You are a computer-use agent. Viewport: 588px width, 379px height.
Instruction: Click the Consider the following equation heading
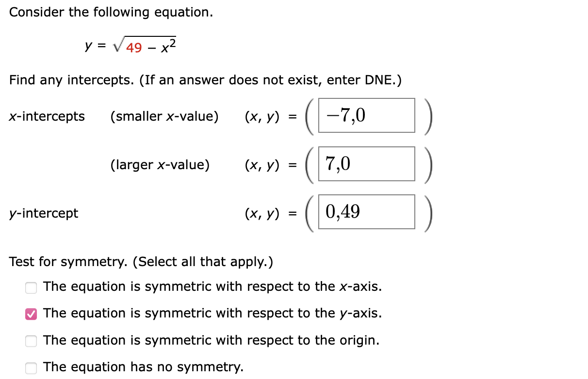click(x=110, y=12)
